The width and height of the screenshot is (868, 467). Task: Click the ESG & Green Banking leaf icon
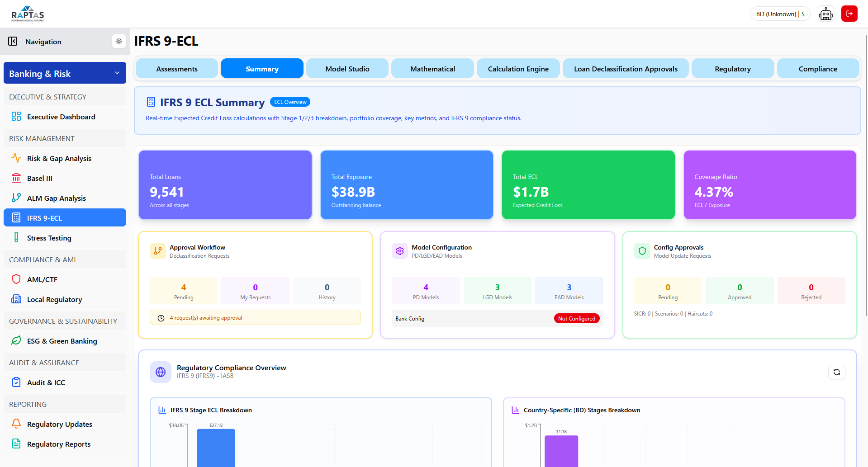16,341
